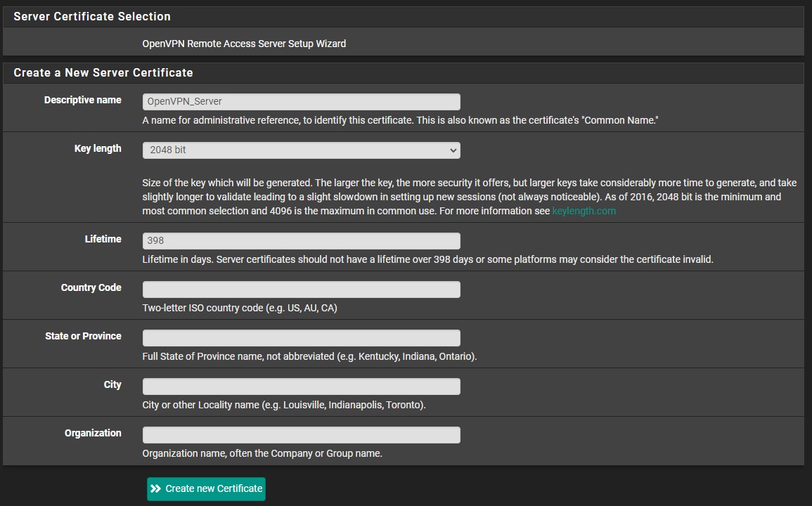Click the Lifetime input field
The height and width of the screenshot is (506, 812).
click(x=302, y=241)
